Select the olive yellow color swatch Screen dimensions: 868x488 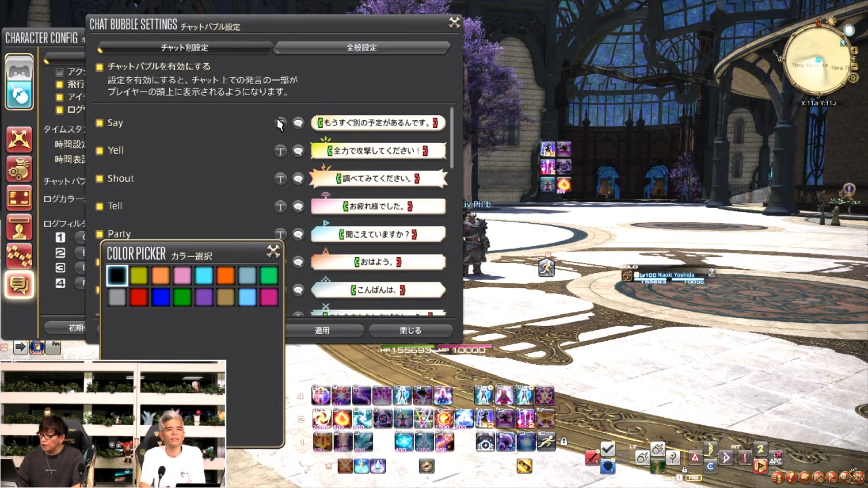click(139, 276)
